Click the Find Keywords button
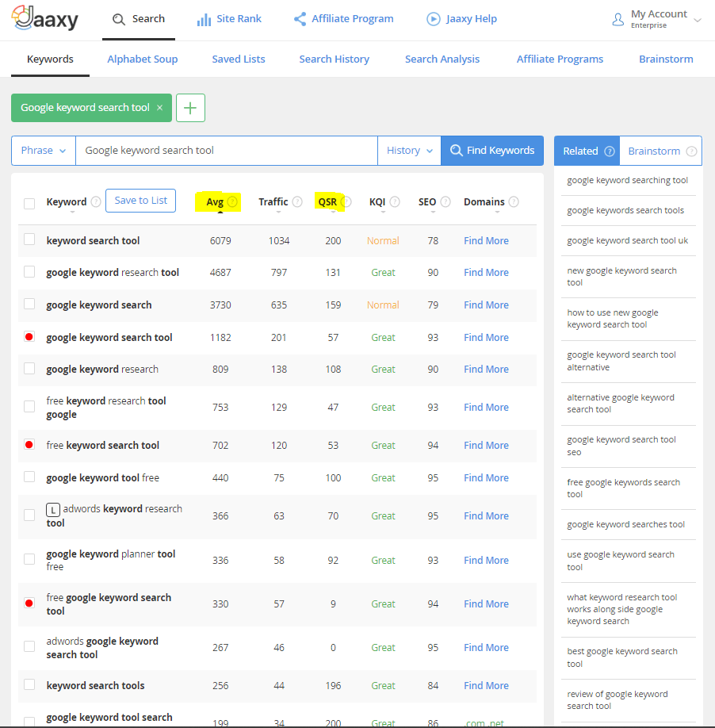The height and width of the screenshot is (728, 715). pos(492,151)
